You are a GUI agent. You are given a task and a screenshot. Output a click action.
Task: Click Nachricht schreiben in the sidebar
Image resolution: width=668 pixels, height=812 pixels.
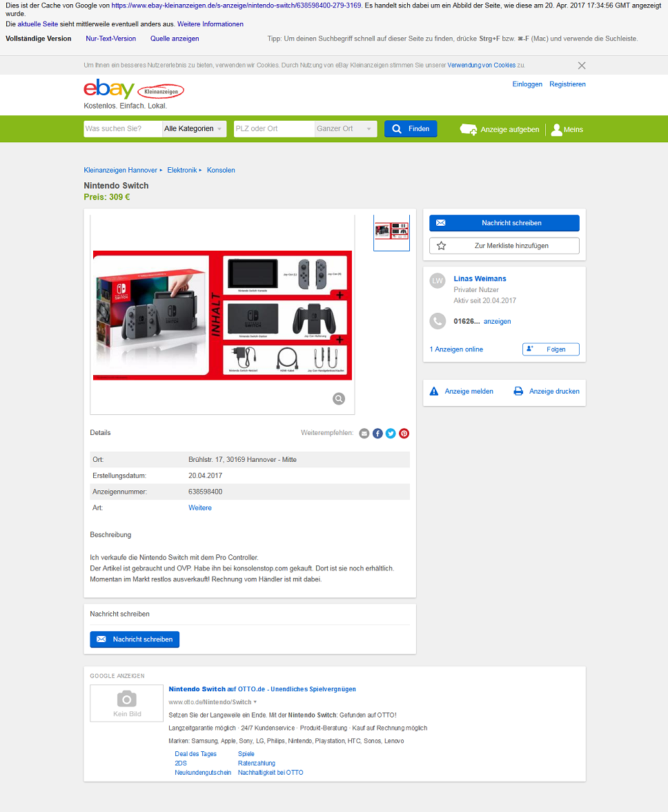(504, 223)
